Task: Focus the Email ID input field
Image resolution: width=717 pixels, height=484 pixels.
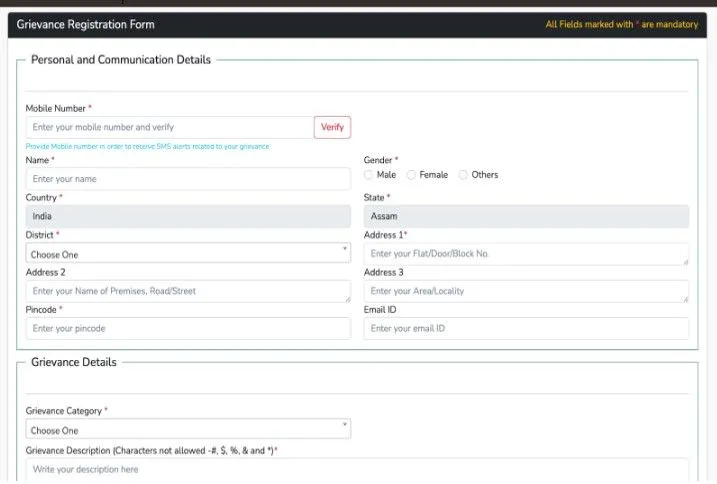Action: [x=526, y=328]
